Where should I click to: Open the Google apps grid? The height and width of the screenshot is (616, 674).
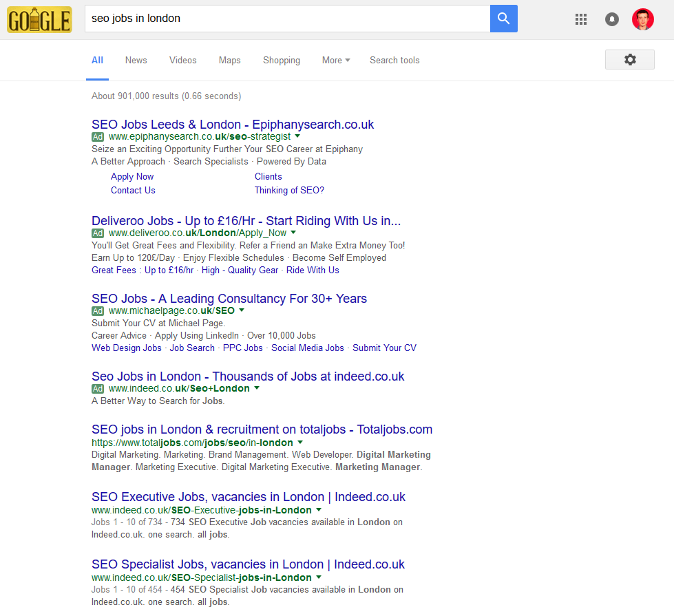(581, 19)
